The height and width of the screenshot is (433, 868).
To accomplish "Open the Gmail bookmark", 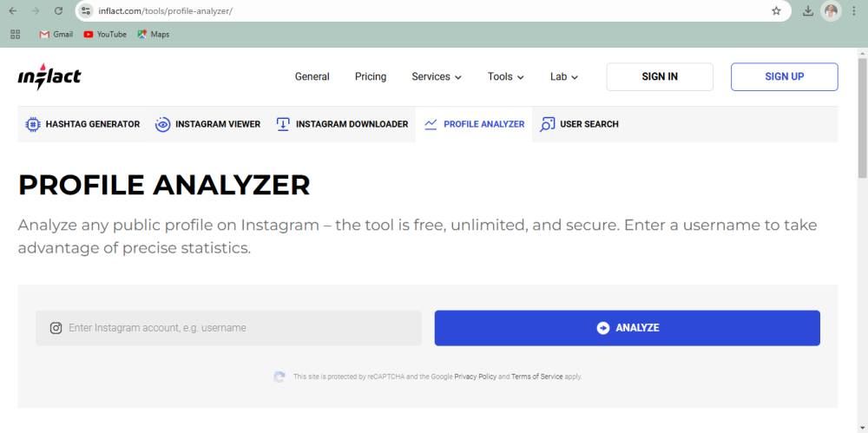I will pyautogui.click(x=56, y=35).
